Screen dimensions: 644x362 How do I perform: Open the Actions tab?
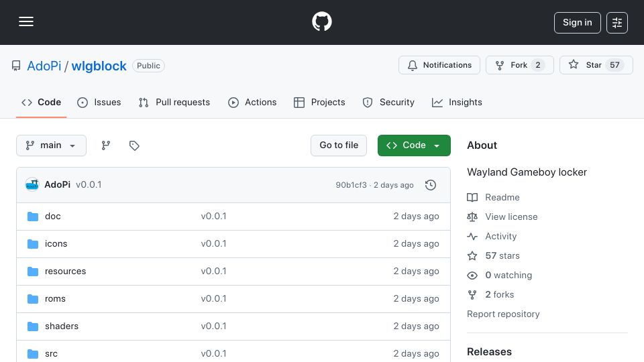[x=252, y=102]
